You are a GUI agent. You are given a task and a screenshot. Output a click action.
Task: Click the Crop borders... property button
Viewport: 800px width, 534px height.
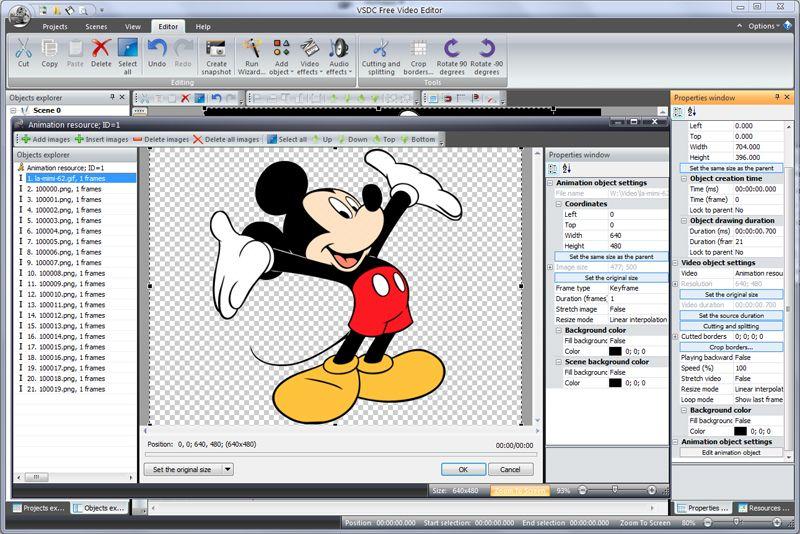(731, 347)
